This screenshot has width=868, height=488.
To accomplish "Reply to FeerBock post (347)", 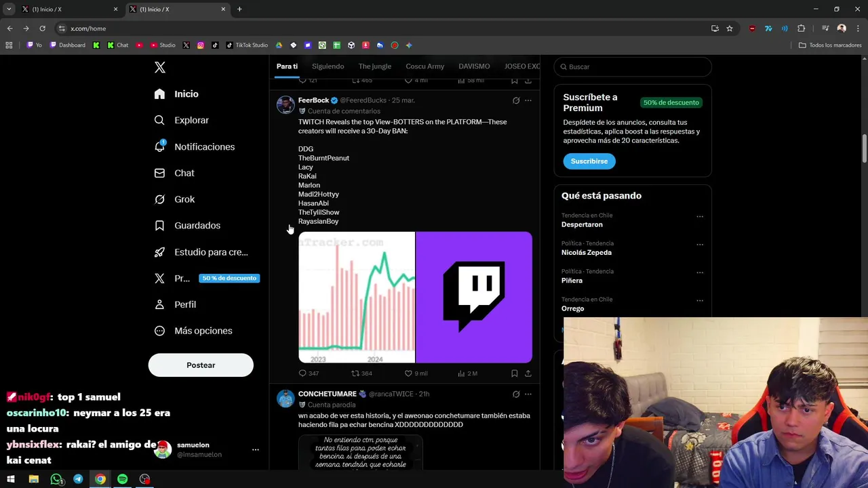I will pos(309,373).
